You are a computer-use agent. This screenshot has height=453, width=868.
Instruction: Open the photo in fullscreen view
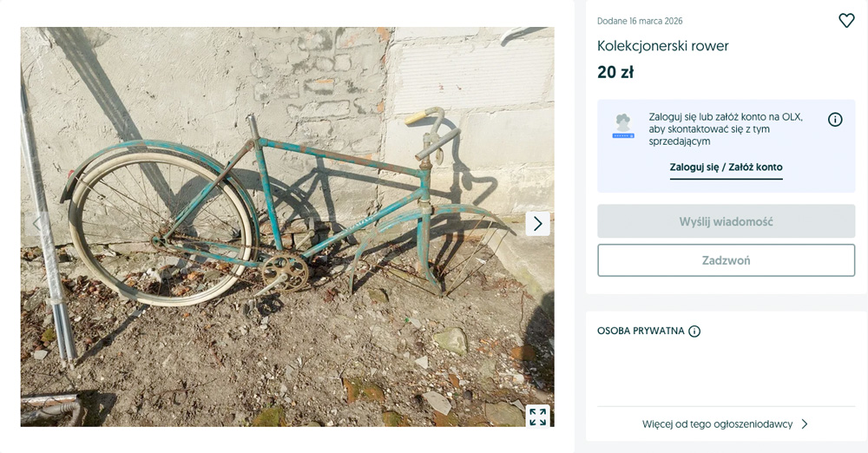(x=537, y=417)
